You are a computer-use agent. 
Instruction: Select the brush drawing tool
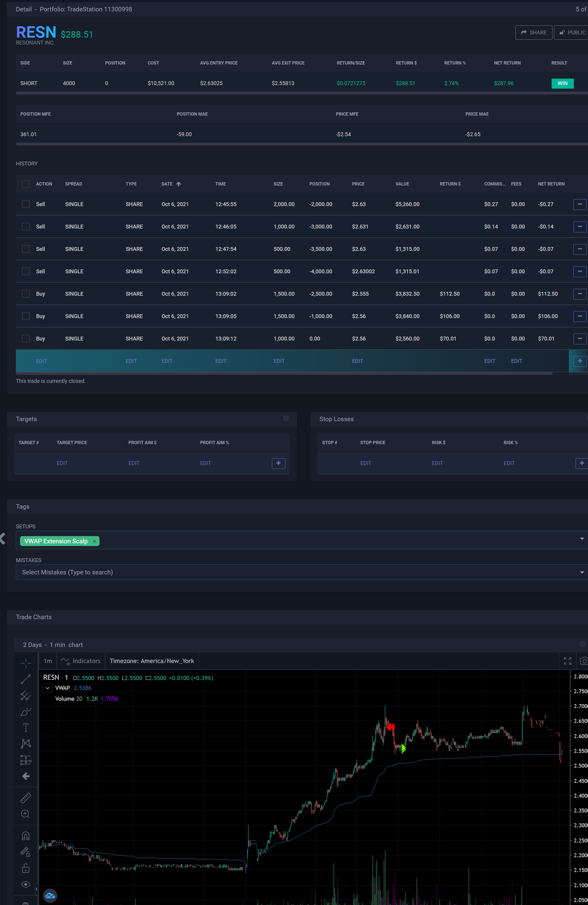tap(25, 711)
